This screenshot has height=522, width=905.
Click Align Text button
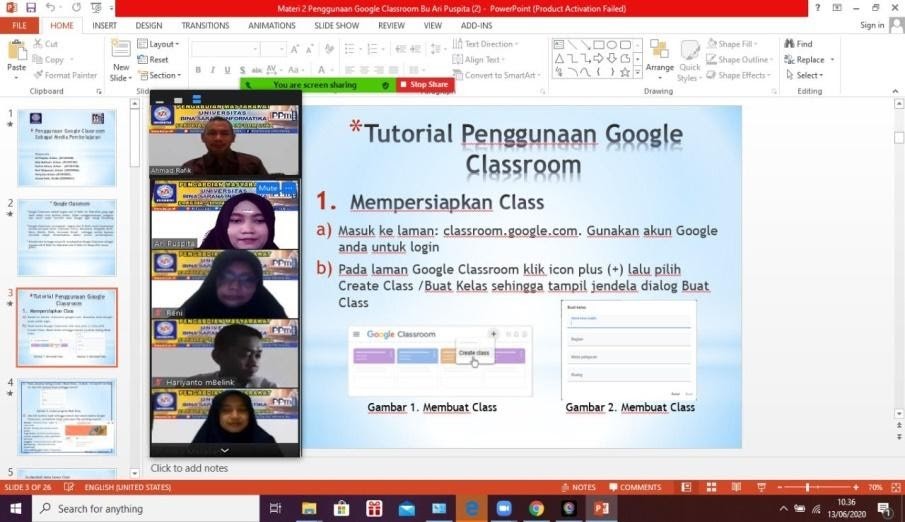[478, 59]
